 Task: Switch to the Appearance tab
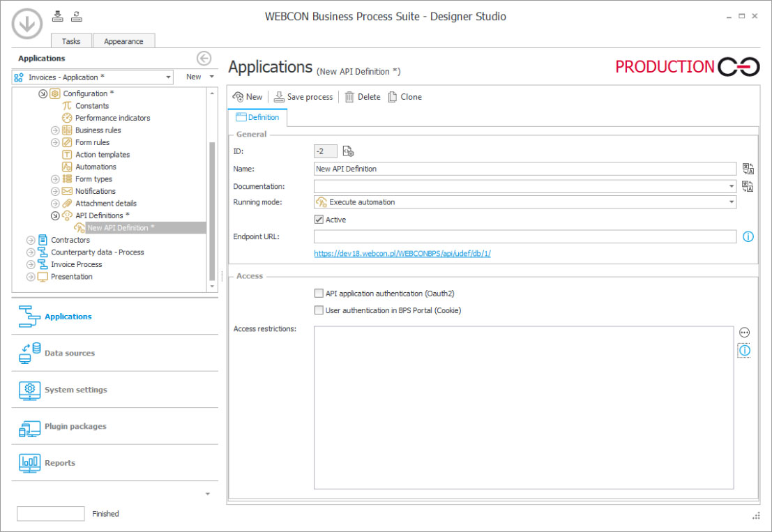(123, 41)
